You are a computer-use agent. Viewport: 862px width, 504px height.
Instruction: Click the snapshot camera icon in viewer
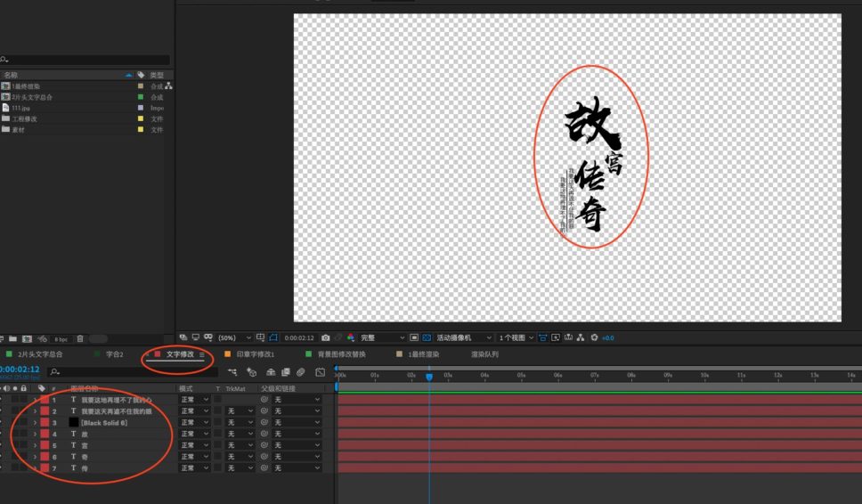[x=325, y=337]
